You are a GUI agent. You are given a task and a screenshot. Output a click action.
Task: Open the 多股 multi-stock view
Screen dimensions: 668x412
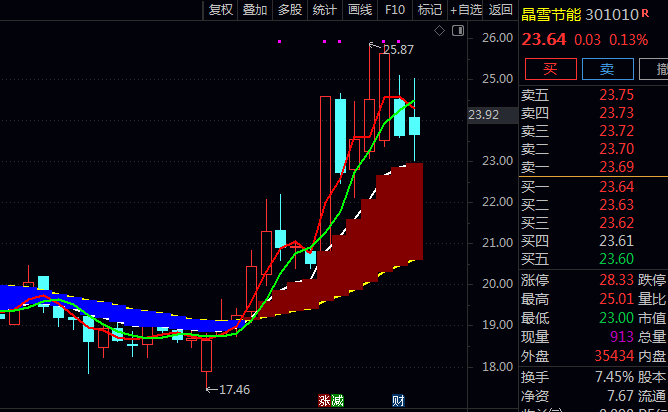[289, 10]
